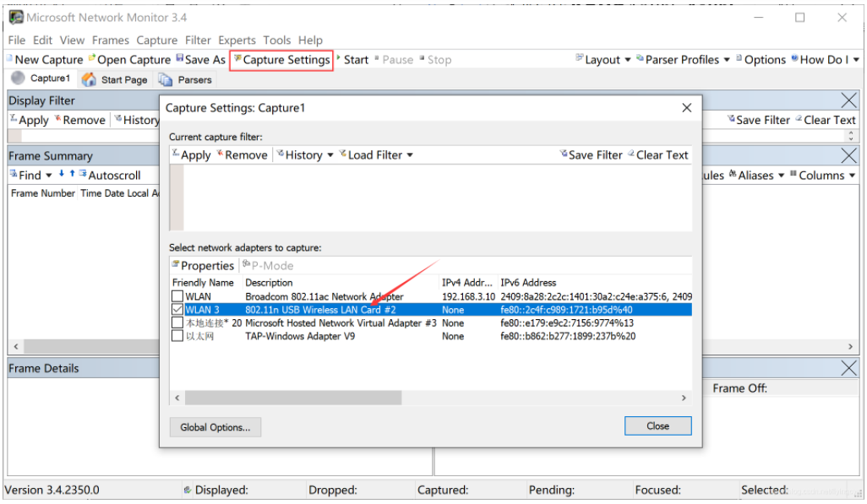The width and height of the screenshot is (867, 504).
Task: Click into the capture filter text area
Action: pyautogui.click(x=437, y=198)
